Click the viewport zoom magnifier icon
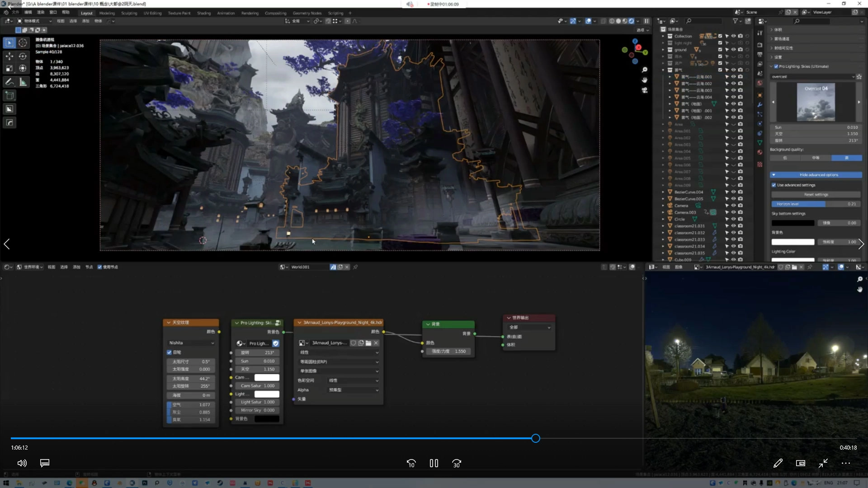 [645, 70]
